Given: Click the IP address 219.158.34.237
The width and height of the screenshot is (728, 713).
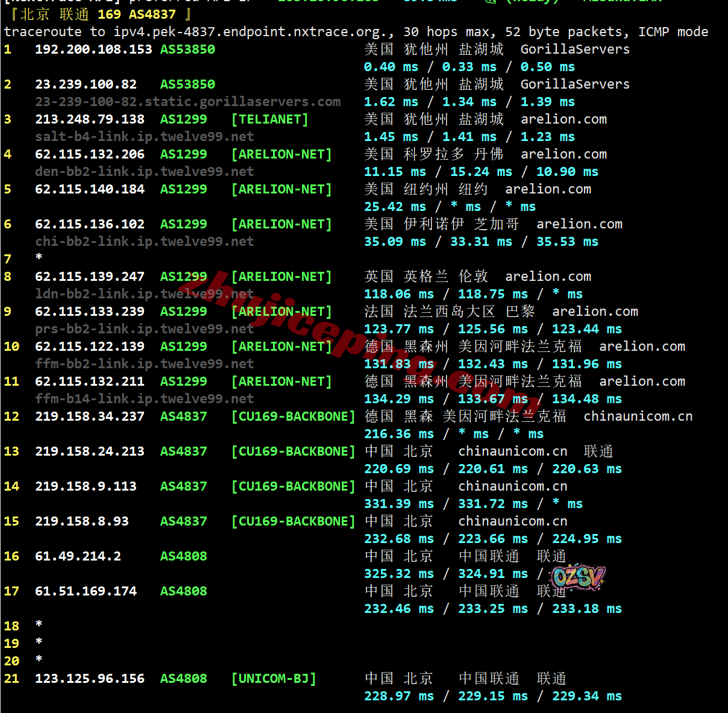Looking at the screenshot, I should click(90, 416).
